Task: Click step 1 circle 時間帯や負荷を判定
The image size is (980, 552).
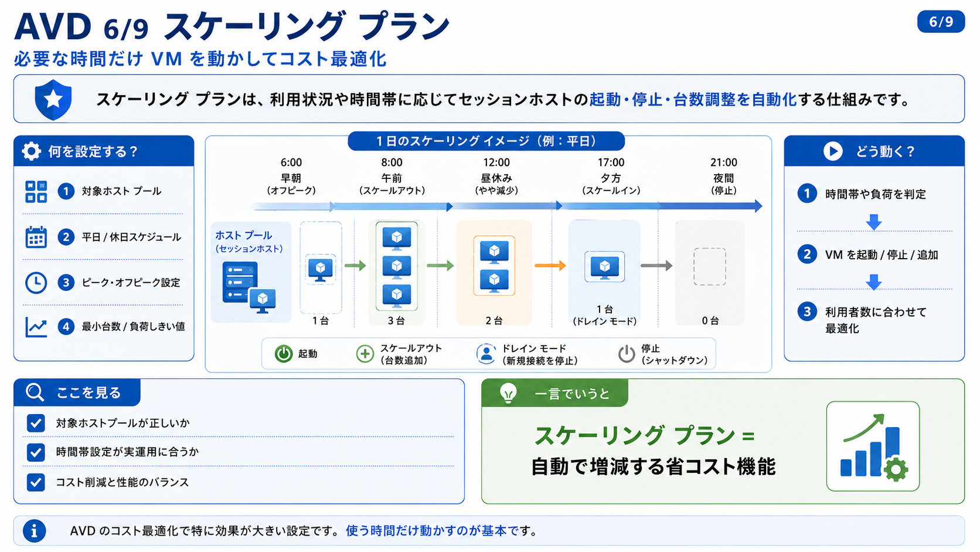Action: pos(807,194)
